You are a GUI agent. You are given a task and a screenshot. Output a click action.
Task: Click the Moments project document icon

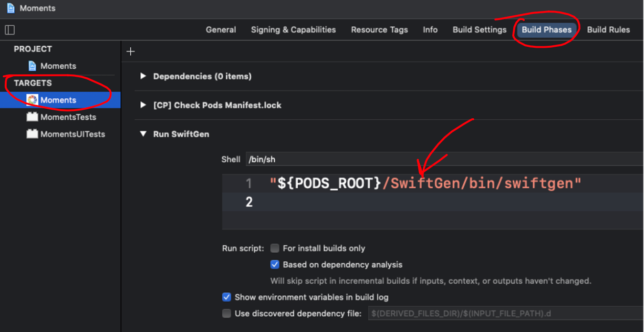pos(32,66)
